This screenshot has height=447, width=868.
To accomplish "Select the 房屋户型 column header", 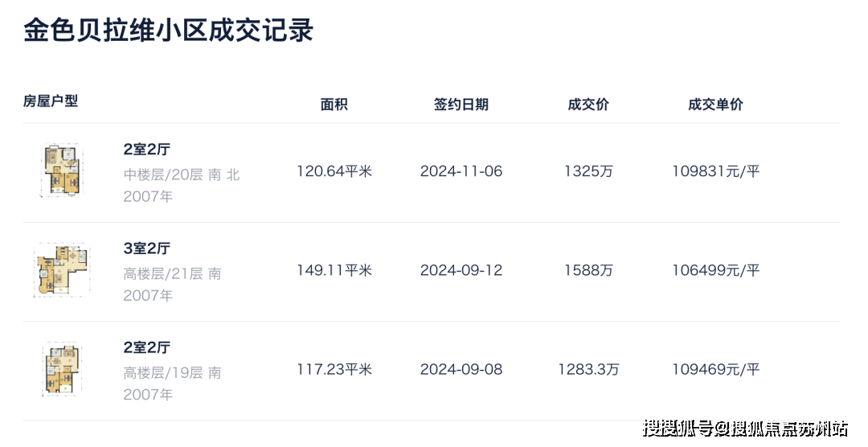I will pyautogui.click(x=51, y=100).
